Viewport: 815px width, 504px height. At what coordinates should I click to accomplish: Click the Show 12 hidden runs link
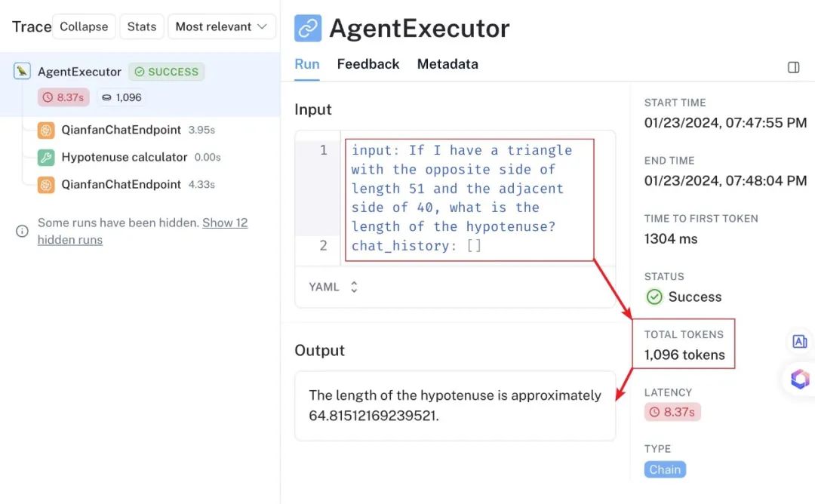click(x=143, y=231)
